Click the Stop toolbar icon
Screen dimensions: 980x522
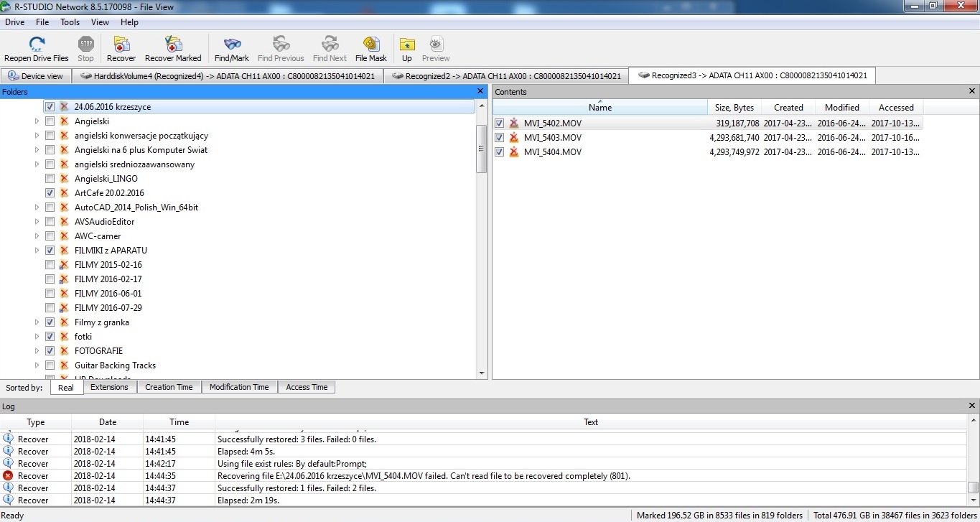86,45
